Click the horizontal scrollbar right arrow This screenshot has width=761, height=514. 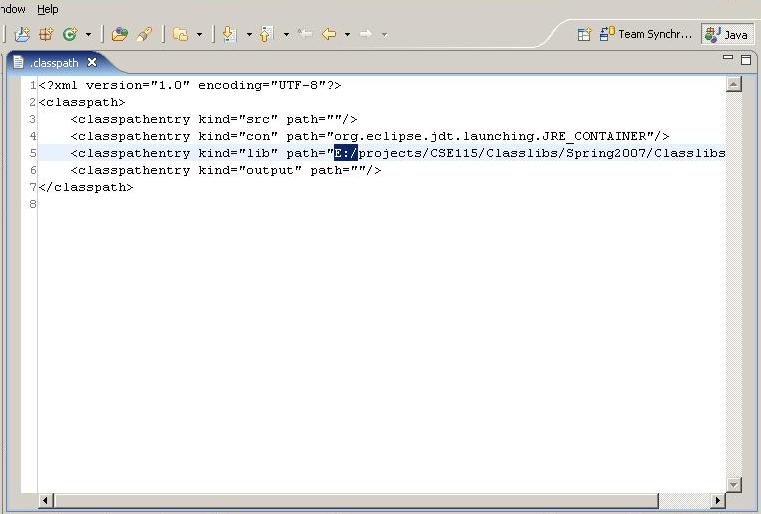pos(718,500)
